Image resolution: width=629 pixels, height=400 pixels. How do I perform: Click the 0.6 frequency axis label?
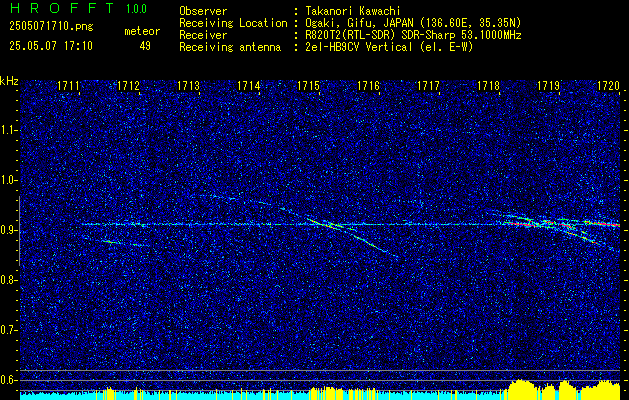(8, 380)
